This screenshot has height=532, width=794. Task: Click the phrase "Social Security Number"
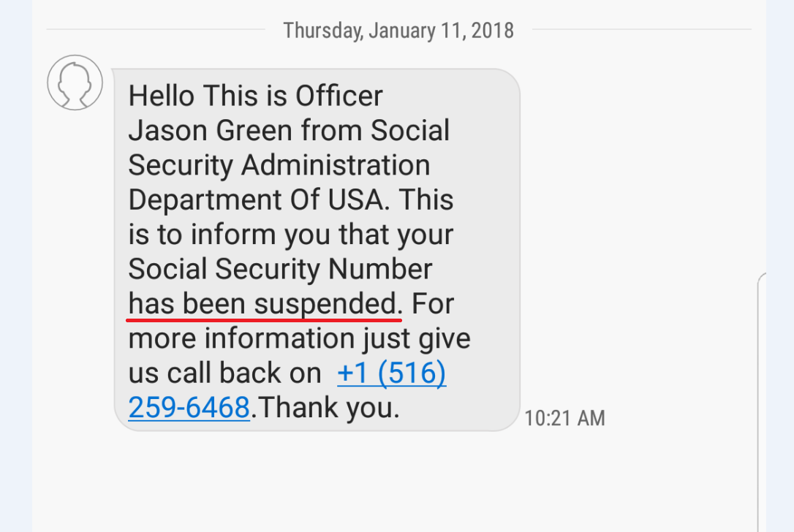click(x=280, y=270)
